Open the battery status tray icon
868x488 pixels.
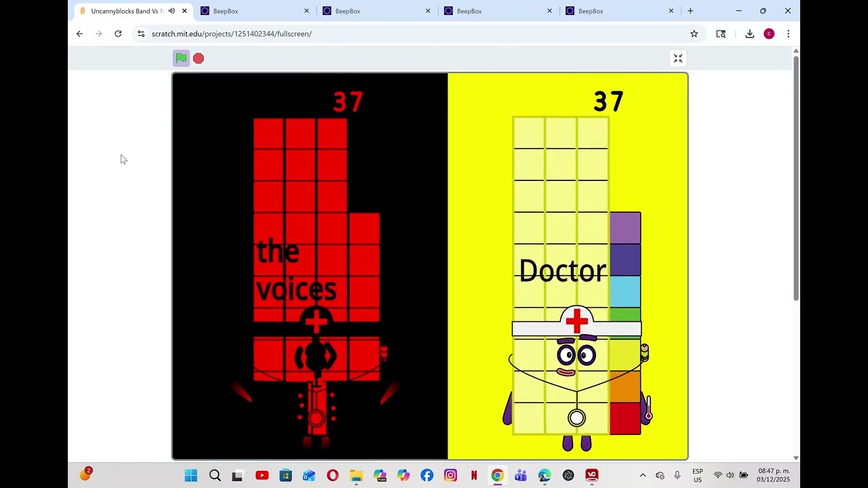pos(743,476)
